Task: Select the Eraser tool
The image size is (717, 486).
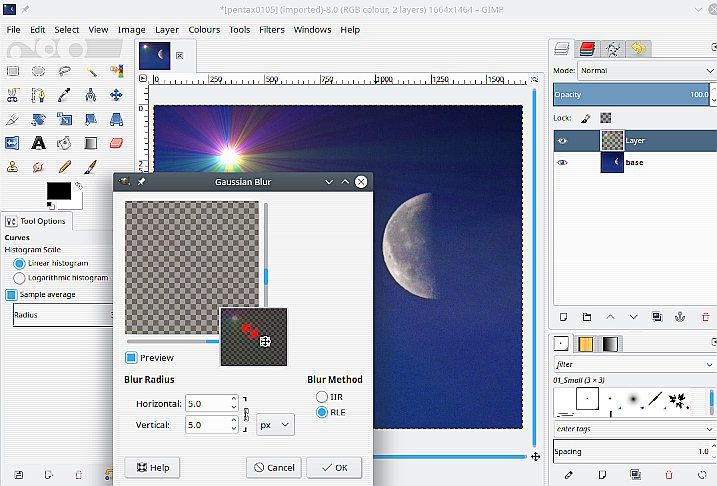Action: pos(117,143)
